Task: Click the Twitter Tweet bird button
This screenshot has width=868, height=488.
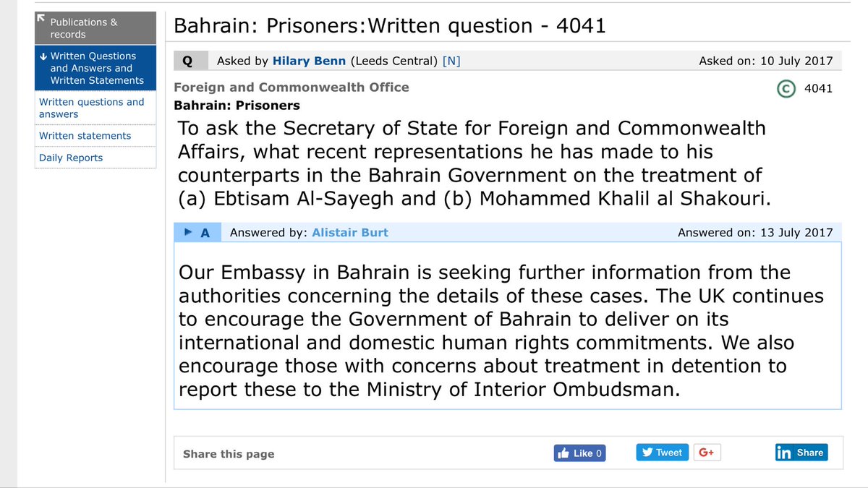Action: (x=662, y=453)
